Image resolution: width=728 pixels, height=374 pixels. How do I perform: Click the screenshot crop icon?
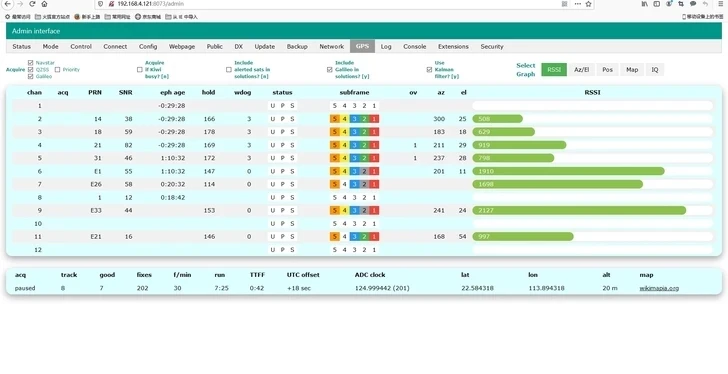681,4
